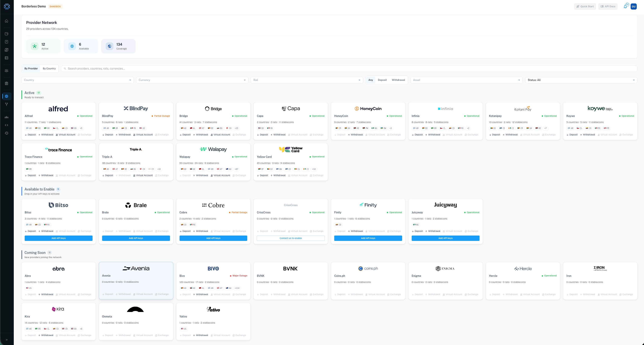Switch view to By Country
644x345 pixels.
click(49, 68)
